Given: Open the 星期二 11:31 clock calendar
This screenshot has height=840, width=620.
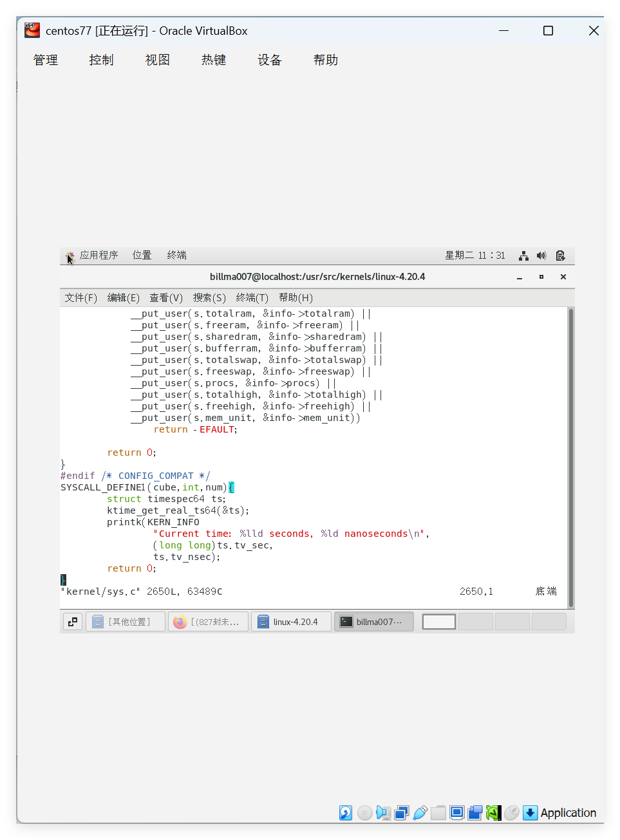Looking at the screenshot, I should [x=475, y=256].
